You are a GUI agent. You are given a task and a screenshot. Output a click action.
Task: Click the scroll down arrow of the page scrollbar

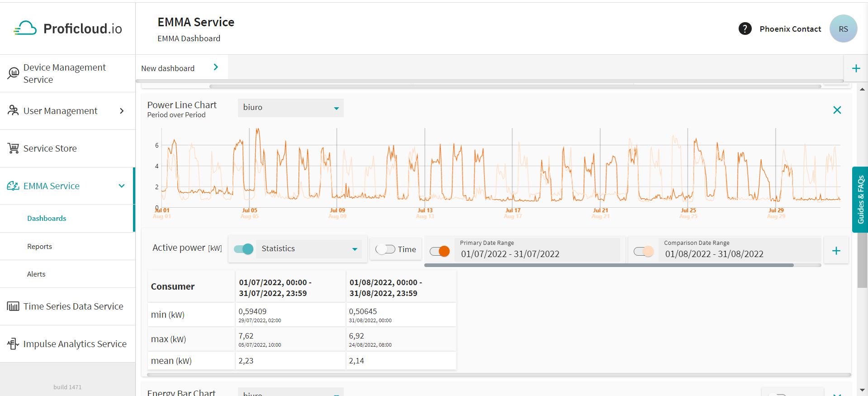862,390
